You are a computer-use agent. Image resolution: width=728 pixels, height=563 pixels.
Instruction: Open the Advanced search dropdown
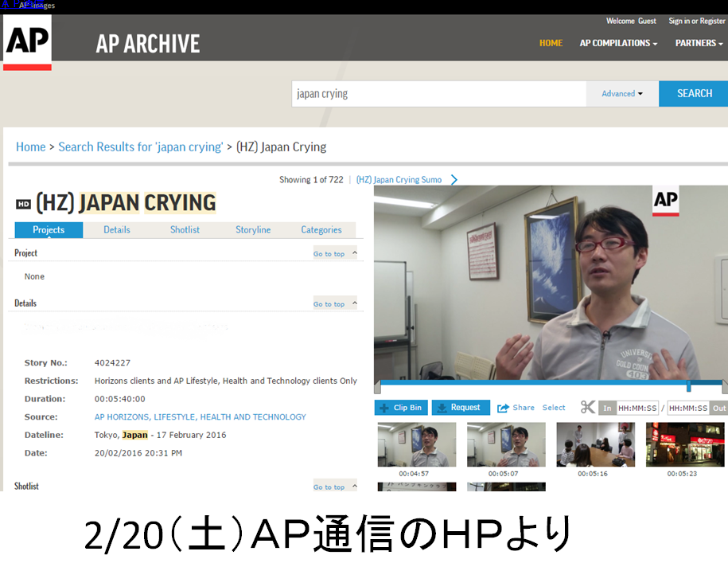click(622, 94)
